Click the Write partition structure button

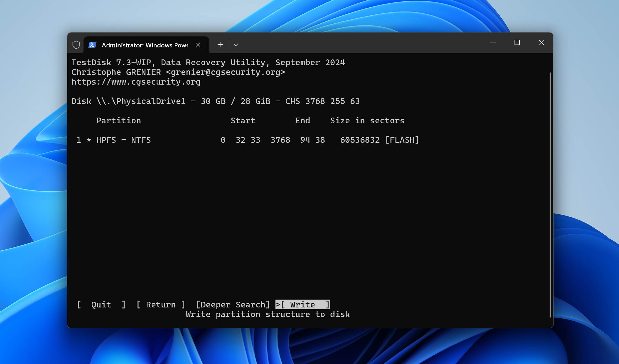point(302,304)
